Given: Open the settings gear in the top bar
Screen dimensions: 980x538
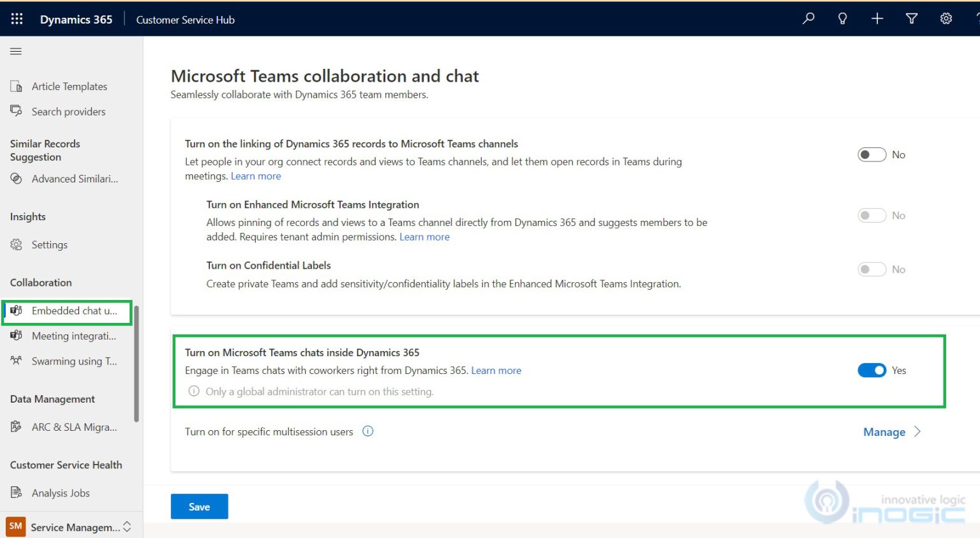Looking at the screenshot, I should (946, 19).
